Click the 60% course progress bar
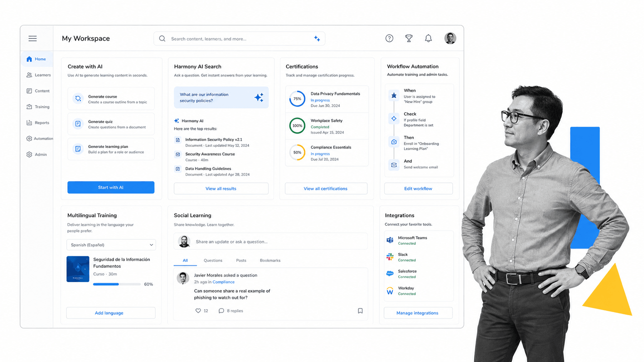644x362 pixels. [117, 284]
